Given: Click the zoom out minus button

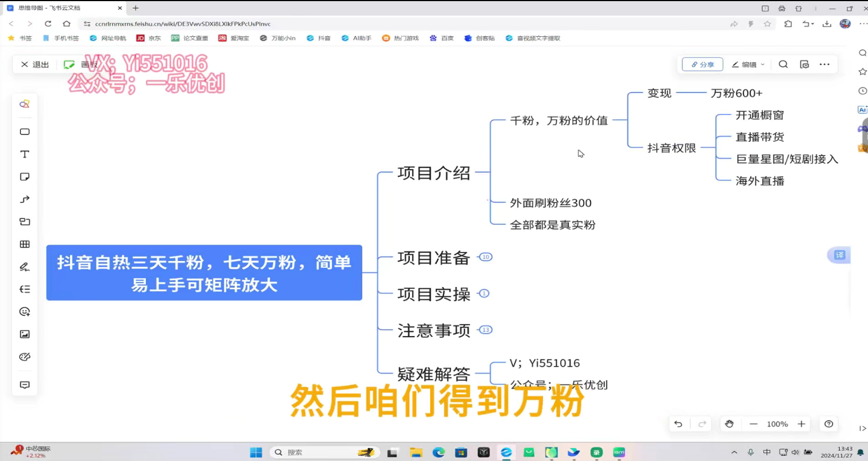Looking at the screenshot, I should tap(753, 424).
